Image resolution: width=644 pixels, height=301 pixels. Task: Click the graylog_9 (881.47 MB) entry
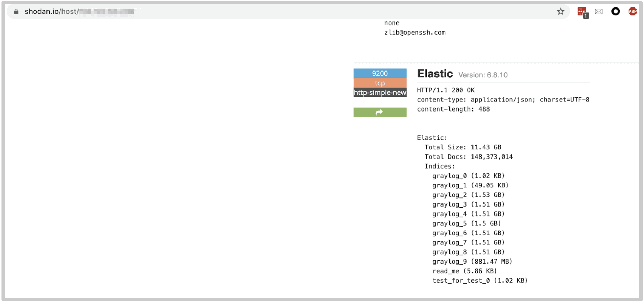click(472, 262)
